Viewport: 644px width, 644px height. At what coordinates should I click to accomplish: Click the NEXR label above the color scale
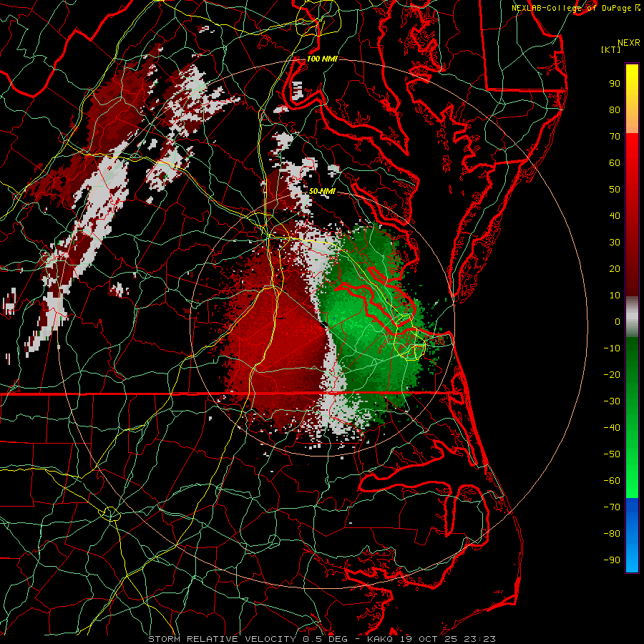point(629,43)
